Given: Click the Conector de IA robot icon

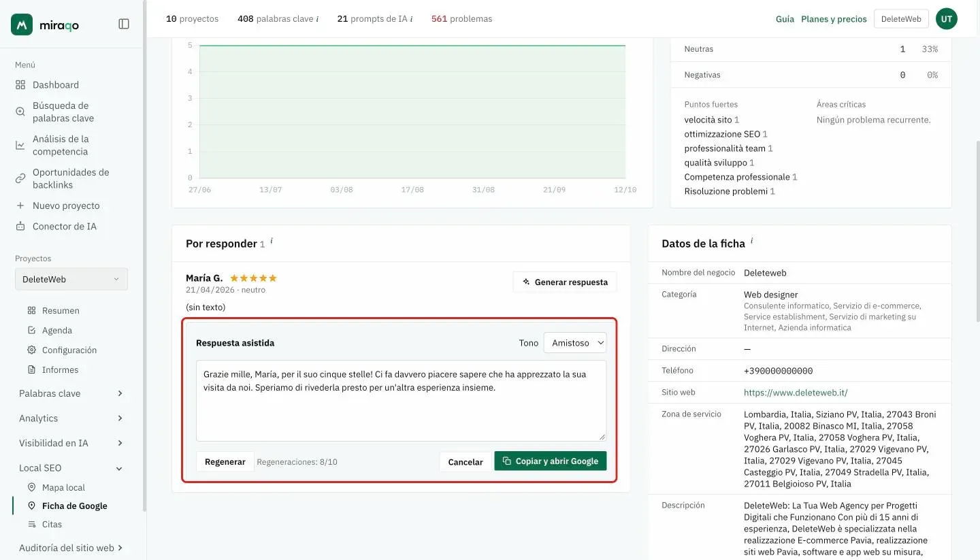Looking at the screenshot, I should point(20,227).
